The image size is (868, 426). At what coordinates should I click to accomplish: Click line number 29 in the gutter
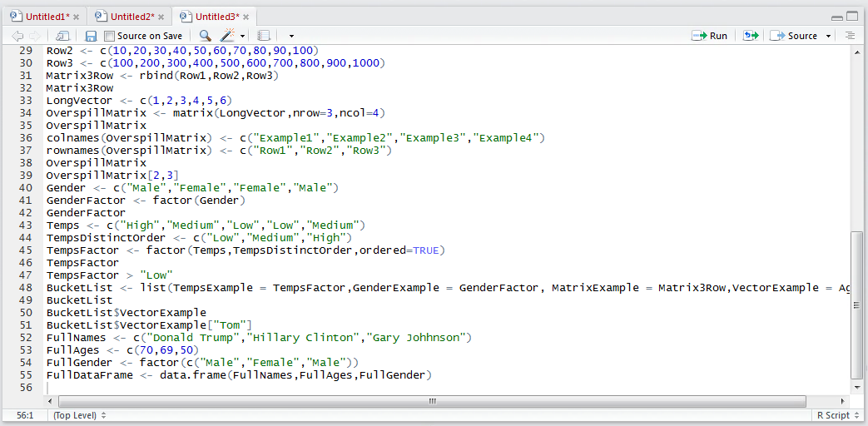pyautogui.click(x=26, y=51)
